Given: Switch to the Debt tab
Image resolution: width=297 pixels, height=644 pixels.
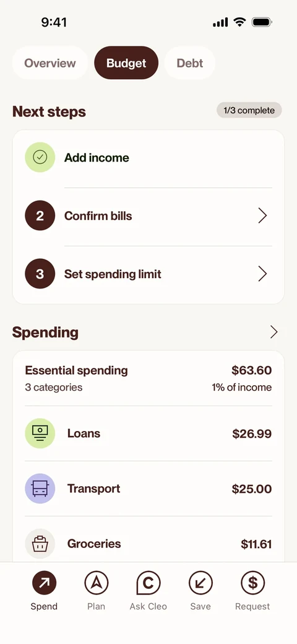Looking at the screenshot, I should pyautogui.click(x=190, y=63).
